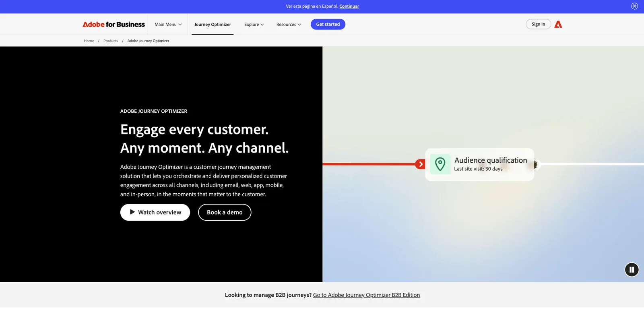Expand the Main Menu dropdown
644x331 pixels.
coord(168,25)
